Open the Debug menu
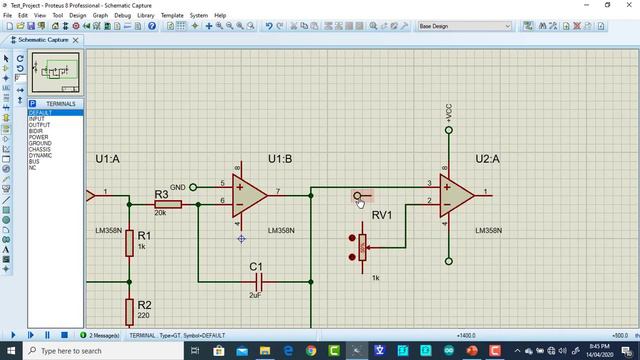Screen dimensions: 640x360 click(122, 16)
